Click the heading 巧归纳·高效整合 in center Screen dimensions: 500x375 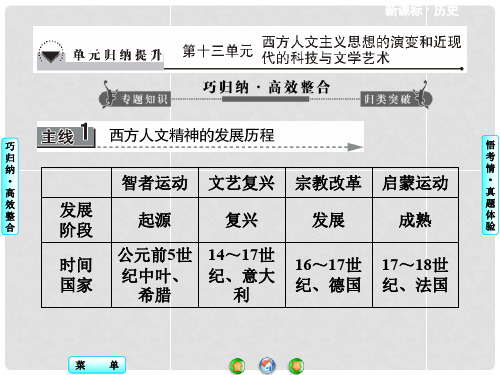click(266, 87)
